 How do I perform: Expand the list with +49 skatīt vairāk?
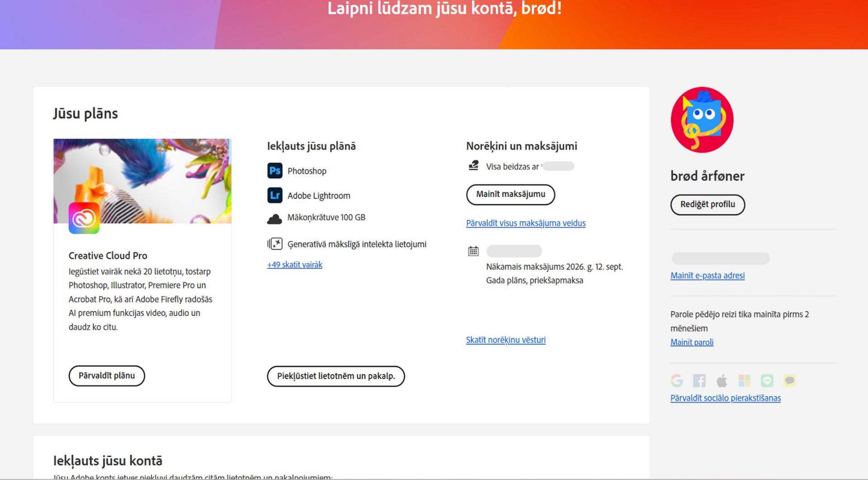point(294,264)
